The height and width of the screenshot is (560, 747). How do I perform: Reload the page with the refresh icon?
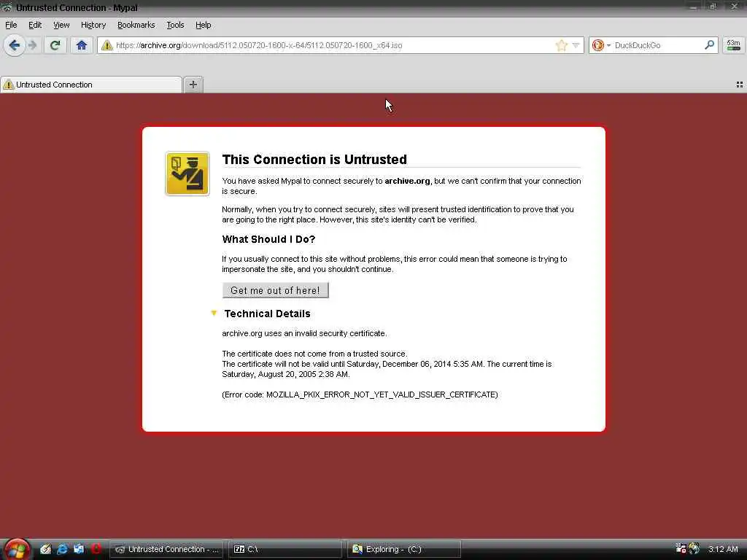(55, 45)
